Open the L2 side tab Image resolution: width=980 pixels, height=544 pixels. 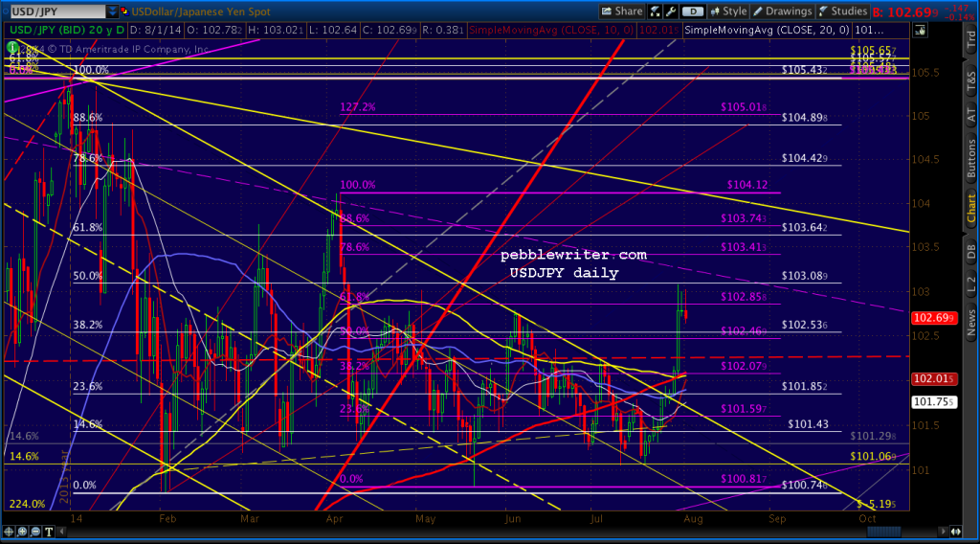click(970, 283)
